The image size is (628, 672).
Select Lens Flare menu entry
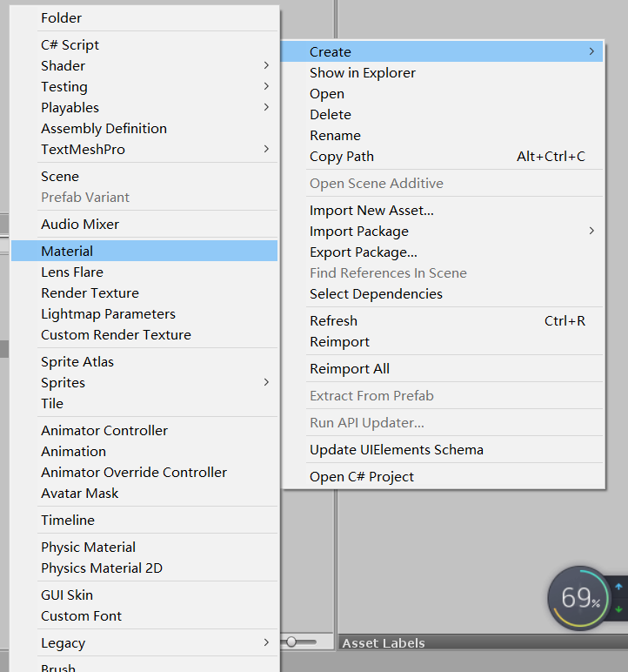[x=144, y=272]
